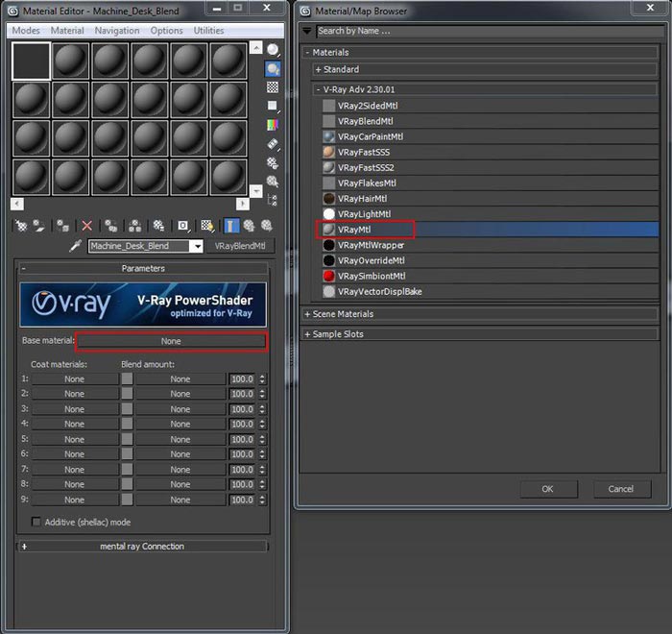This screenshot has width=672, height=634.
Task: Toggle the Backlight icon
Action: (273, 68)
